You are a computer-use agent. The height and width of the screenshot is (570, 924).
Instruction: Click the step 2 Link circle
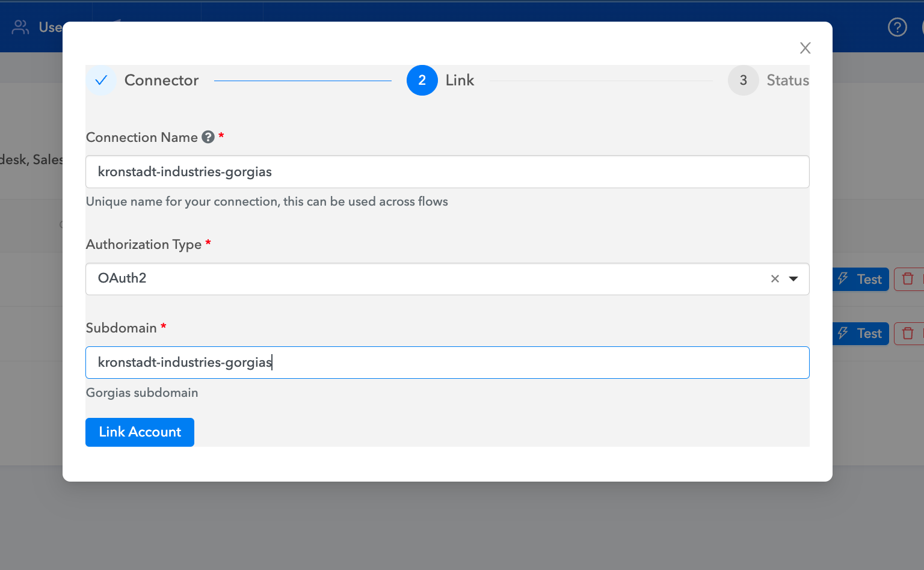coord(422,80)
